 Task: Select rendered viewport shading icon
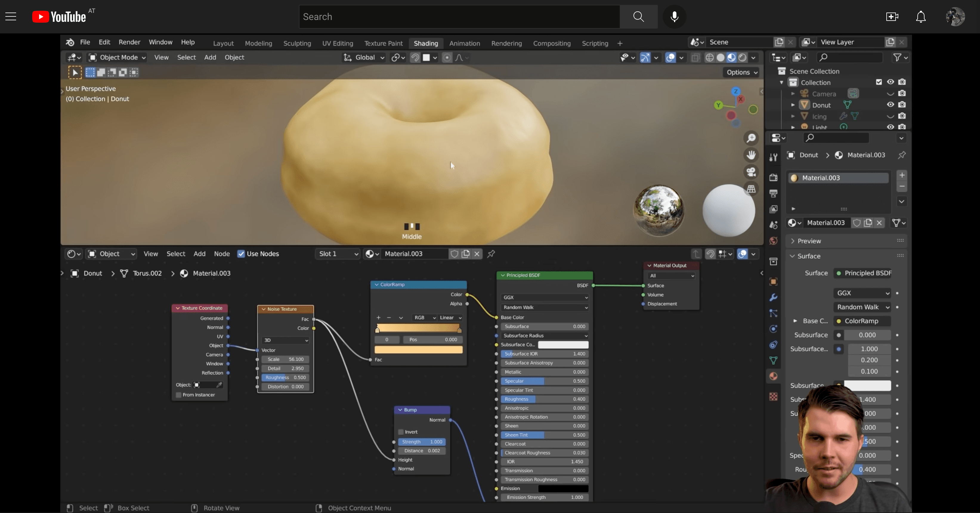click(742, 58)
